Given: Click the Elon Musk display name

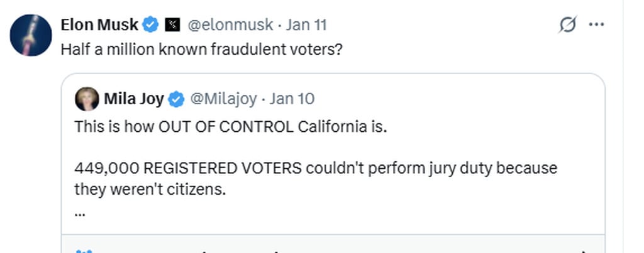Looking at the screenshot, I should [99, 25].
